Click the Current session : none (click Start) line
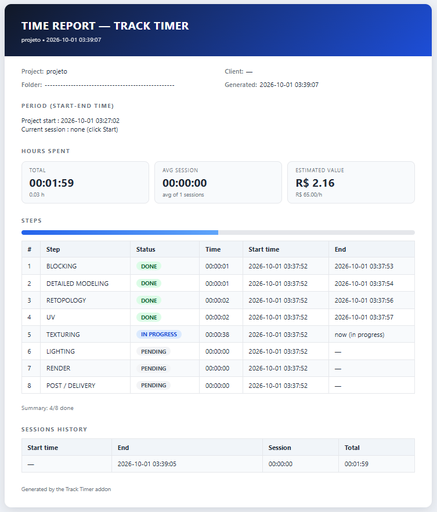 coord(70,129)
